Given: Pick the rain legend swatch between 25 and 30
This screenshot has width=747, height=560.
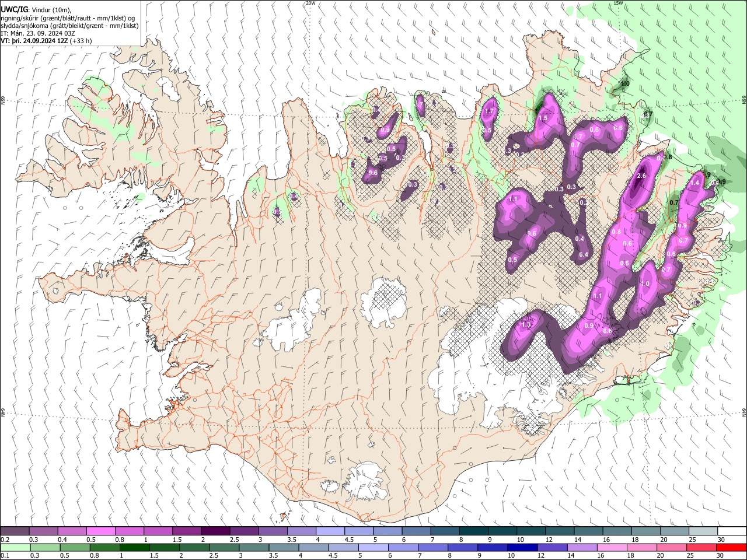Looking at the screenshot, I should (x=701, y=548).
